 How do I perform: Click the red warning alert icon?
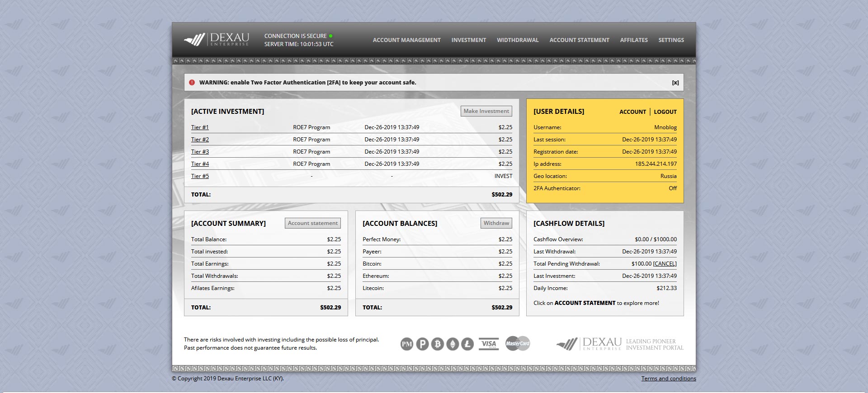point(192,82)
